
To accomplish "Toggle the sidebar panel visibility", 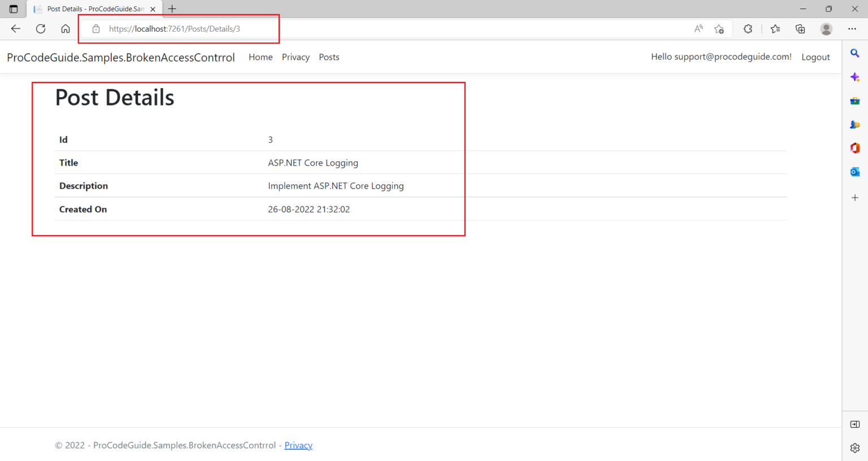I will pos(854,424).
